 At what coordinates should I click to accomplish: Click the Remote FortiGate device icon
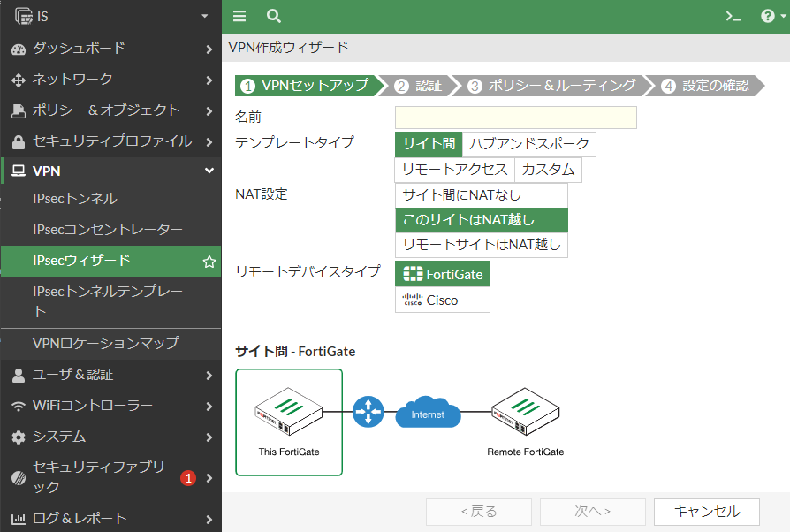click(x=525, y=412)
